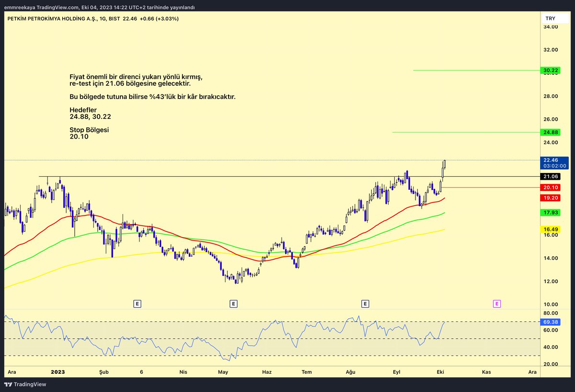
Task: Click the +0.66 (+3.03%) change value
Action: (x=160, y=18)
